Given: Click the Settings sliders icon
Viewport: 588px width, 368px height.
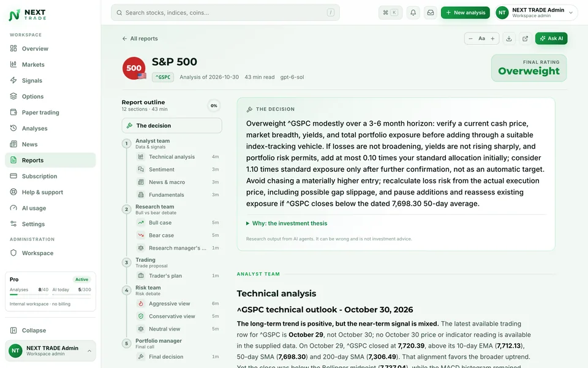Looking at the screenshot, I should coord(13,224).
